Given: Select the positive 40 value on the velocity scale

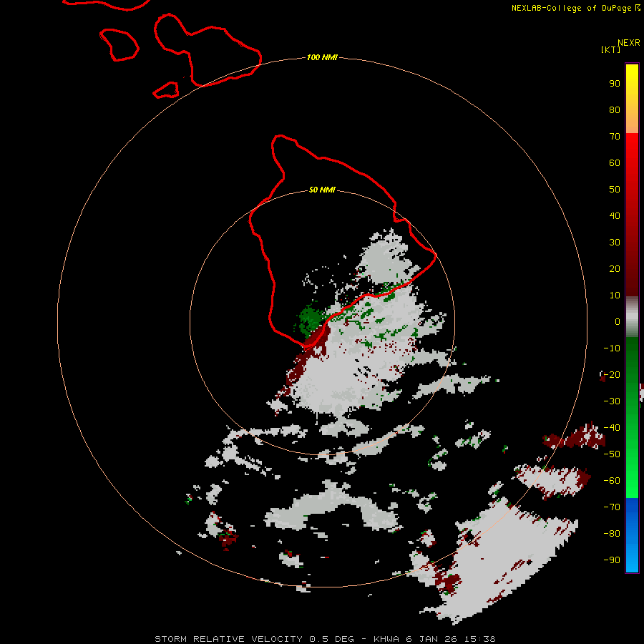Looking at the screenshot, I should (x=615, y=215).
